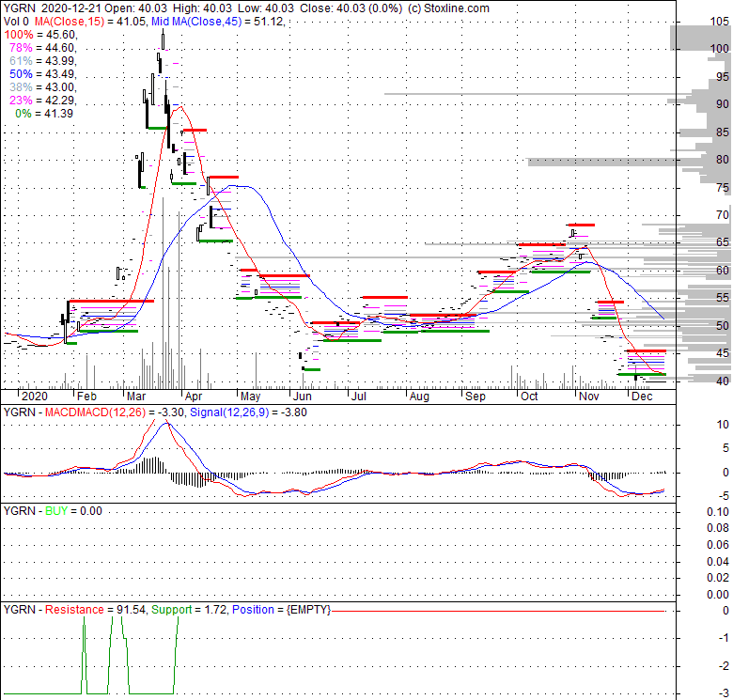The width and height of the screenshot is (733, 700).
Task: Select the MA(Close,15) = 41.05 legend
Action: point(90,22)
